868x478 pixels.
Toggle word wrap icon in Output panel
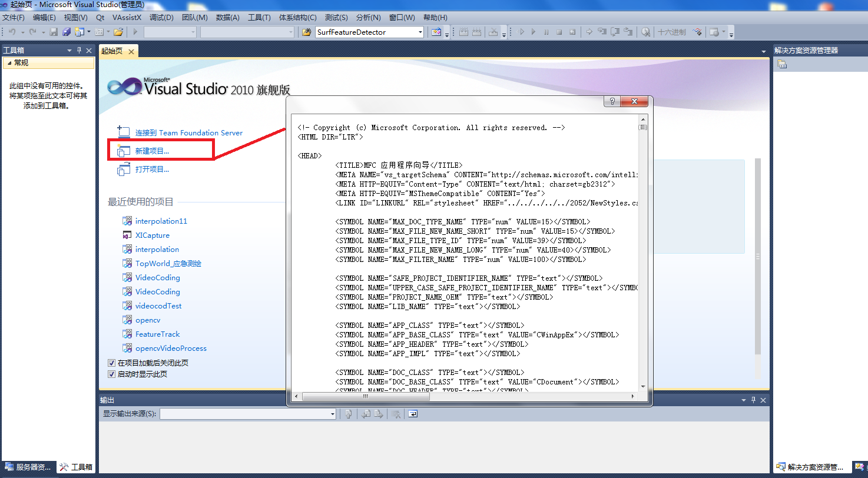(x=413, y=414)
